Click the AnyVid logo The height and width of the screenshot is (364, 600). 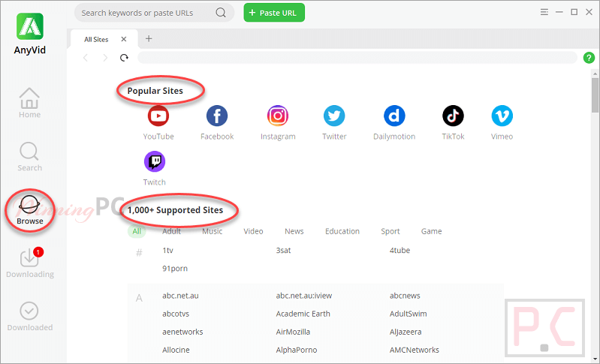[30, 26]
